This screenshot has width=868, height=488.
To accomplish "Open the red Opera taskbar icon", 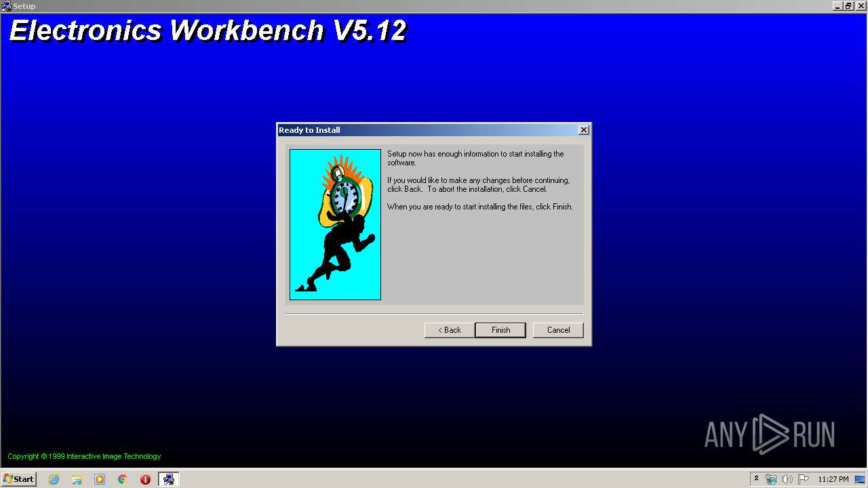I will [x=145, y=479].
